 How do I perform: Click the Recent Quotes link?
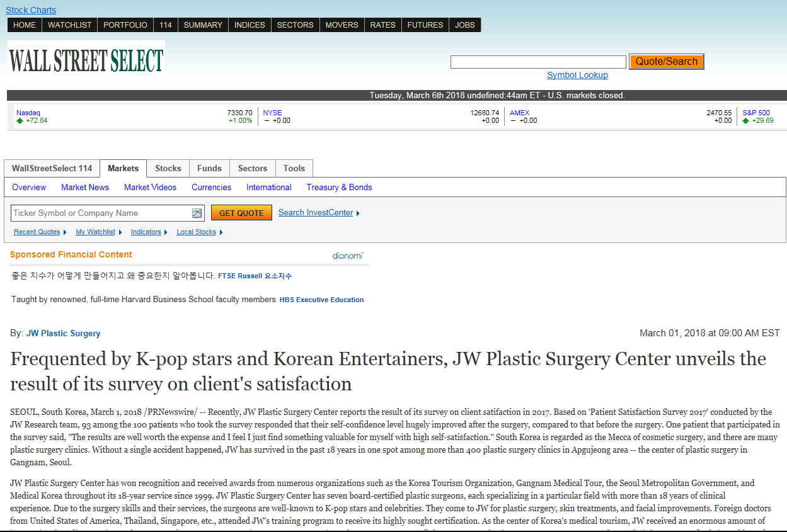(37, 232)
